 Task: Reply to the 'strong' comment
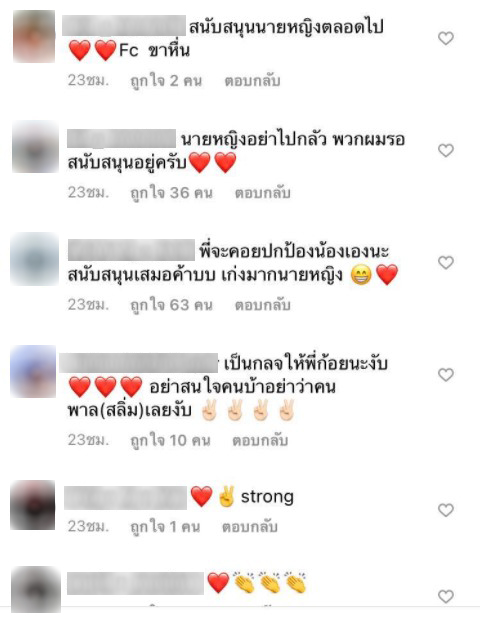(249, 527)
